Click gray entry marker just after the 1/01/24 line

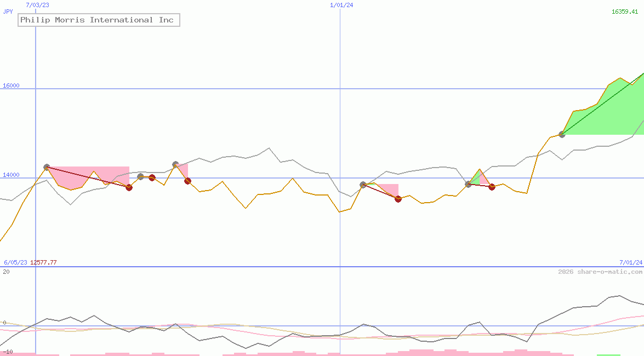point(363,185)
